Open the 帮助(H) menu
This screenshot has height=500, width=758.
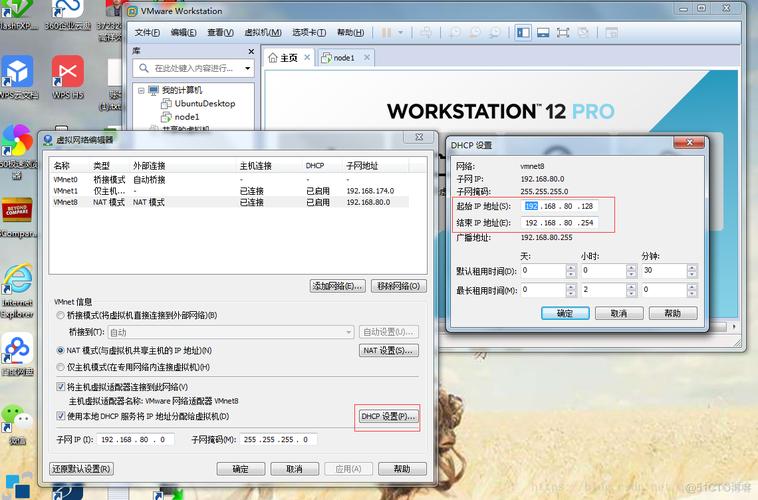pos(350,32)
